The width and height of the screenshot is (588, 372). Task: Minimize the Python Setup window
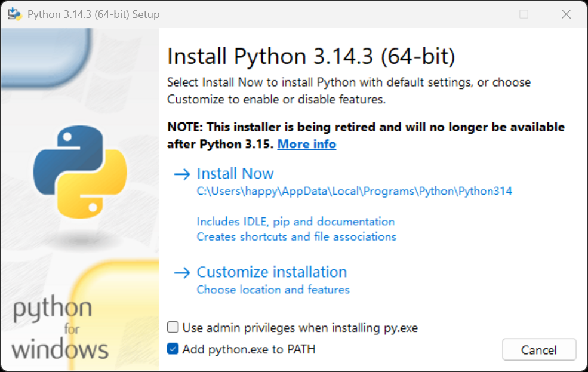click(x=482, y=13)
